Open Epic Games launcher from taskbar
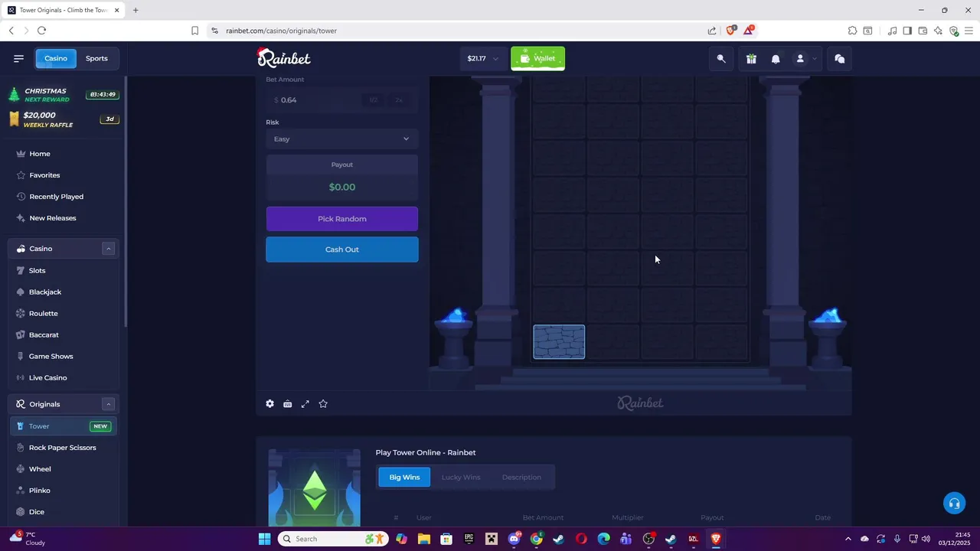The width and height of the screenshot is (980, 551). click(469, 539)
